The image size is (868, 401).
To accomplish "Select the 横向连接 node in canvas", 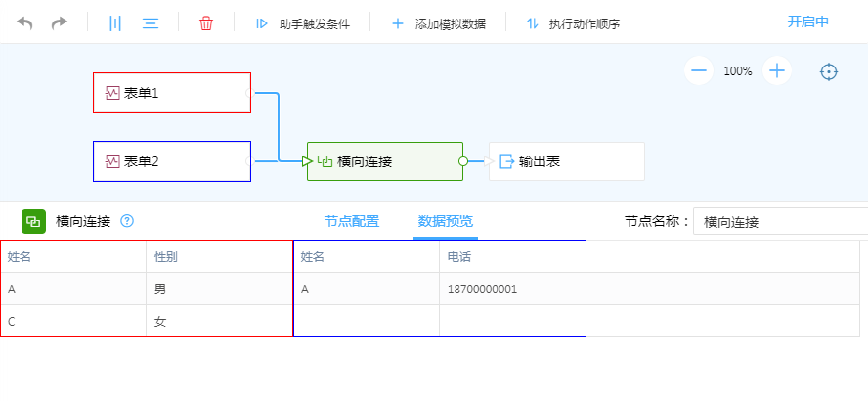I will [x=385, y=161].
